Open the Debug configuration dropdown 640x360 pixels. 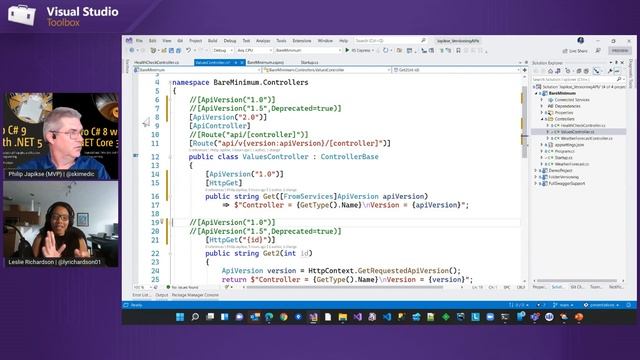[x=222, y=50]
